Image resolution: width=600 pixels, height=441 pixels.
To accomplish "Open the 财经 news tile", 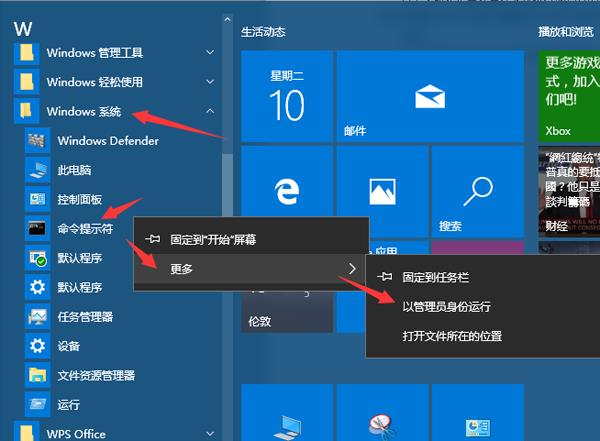I will (569, 191).
